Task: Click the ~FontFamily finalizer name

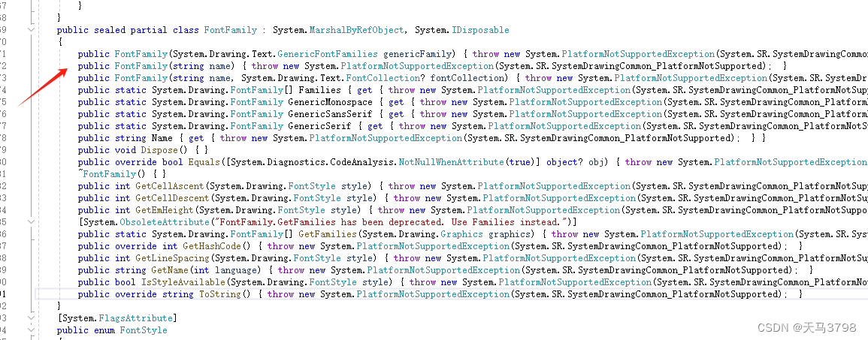Action: (x=107, y=174)
